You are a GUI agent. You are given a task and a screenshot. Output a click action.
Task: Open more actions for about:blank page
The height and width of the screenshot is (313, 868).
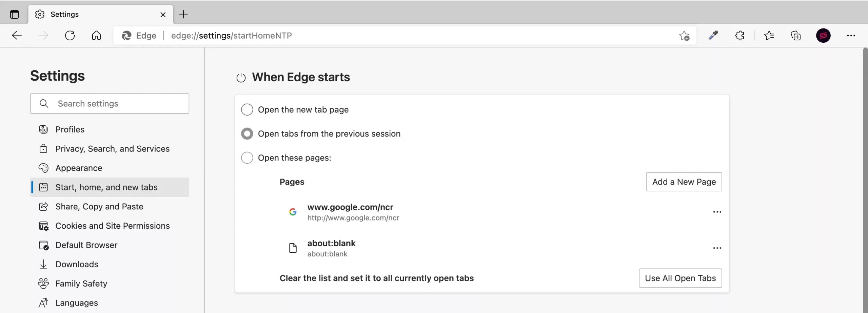(717, 248)
